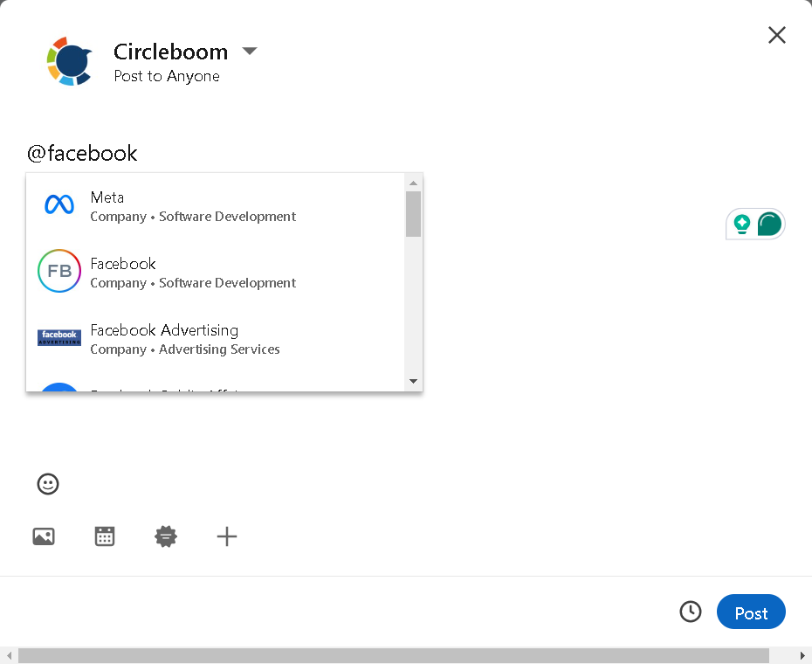This screenshot has height=664, width=812.
Task: Choose Facebook company from mention suggestions
Action: pyautogui.click(x=215, y=273)
